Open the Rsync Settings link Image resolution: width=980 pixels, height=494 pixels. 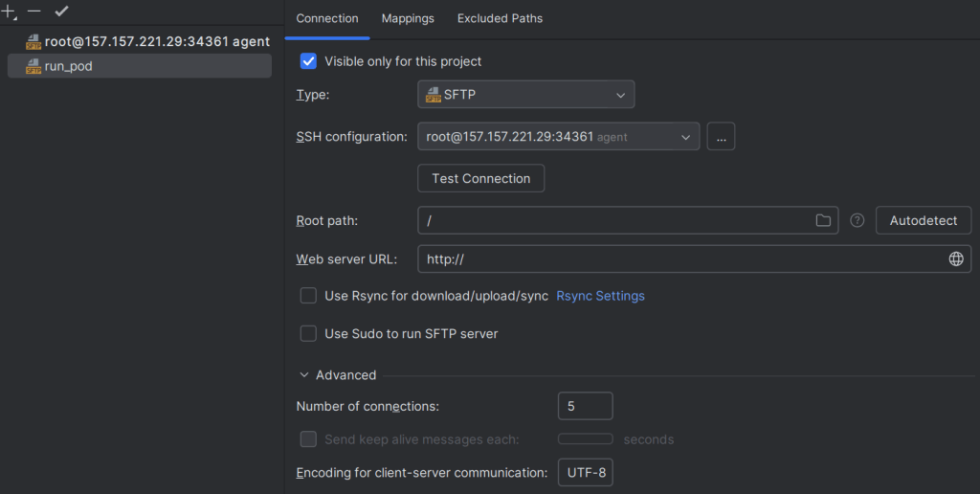click(600, 296)
